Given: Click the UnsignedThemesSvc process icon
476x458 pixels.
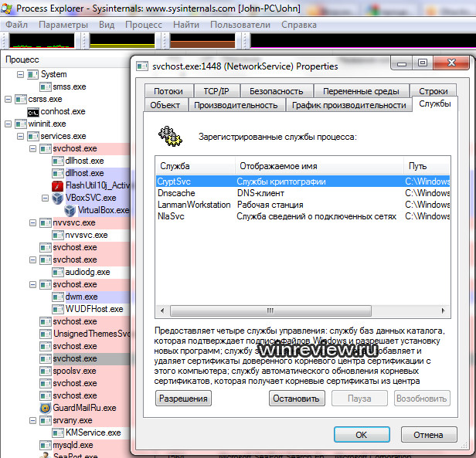Looking at the screenshot, I should click(46, 334).
